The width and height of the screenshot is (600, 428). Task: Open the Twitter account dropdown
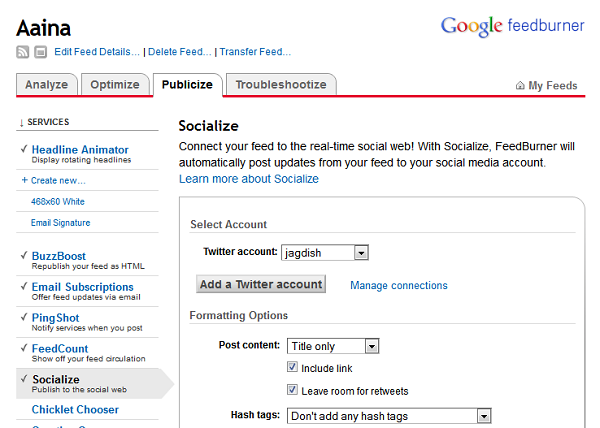325,253
